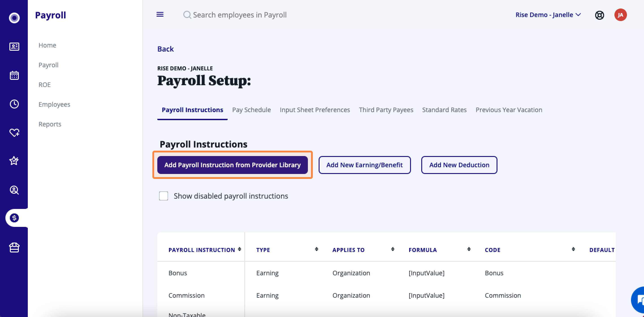Sort by Formula column arrows
Image resolution: width=644 pixels, height=317 pixels.
[469, 249]
